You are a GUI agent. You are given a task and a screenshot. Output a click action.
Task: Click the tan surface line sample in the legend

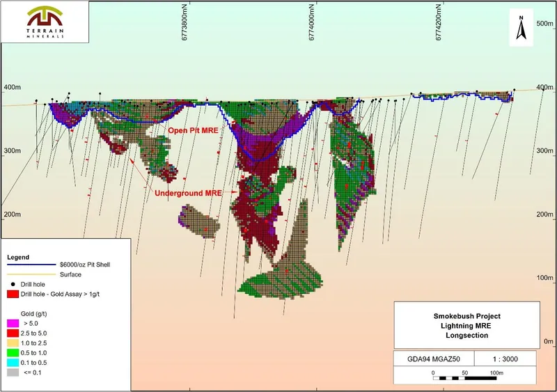(x=31, y=274)
